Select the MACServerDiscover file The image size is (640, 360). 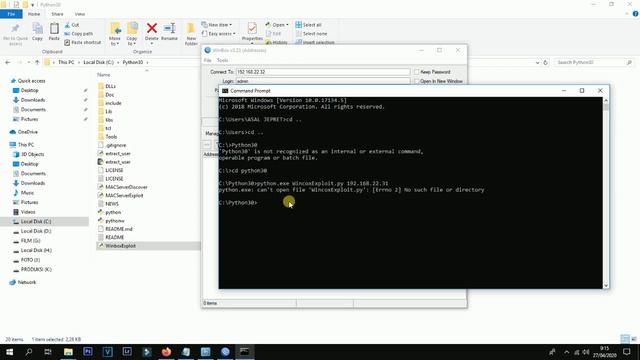coord(126,187)
